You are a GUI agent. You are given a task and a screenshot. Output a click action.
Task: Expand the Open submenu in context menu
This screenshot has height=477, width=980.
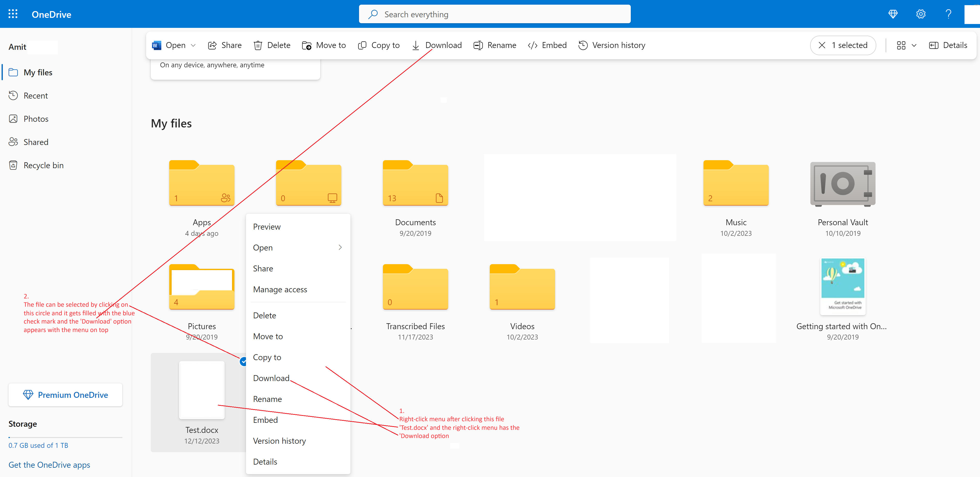click(298, 248)
